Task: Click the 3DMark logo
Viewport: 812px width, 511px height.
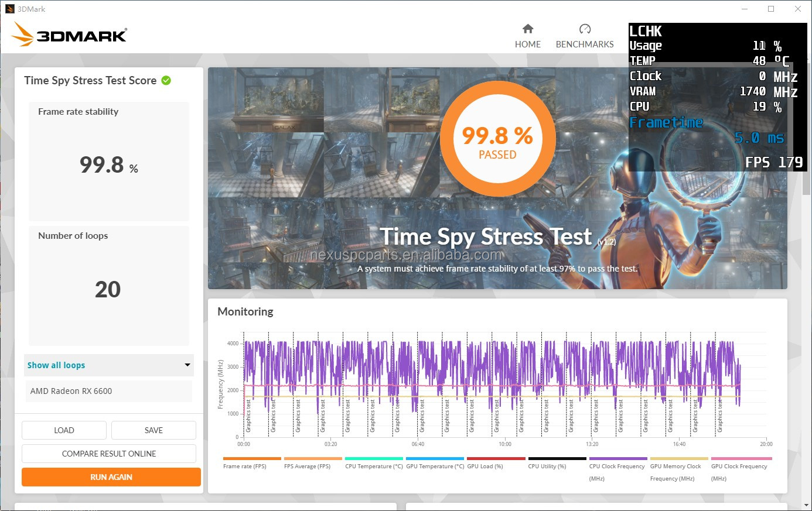Action: point(69,35)
